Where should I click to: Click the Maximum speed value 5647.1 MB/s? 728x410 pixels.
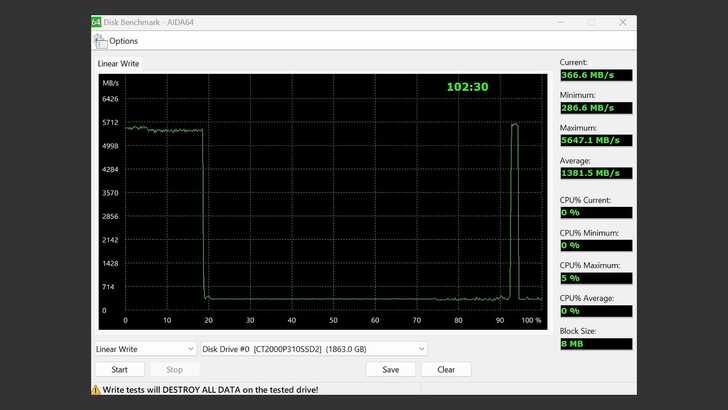595,140
